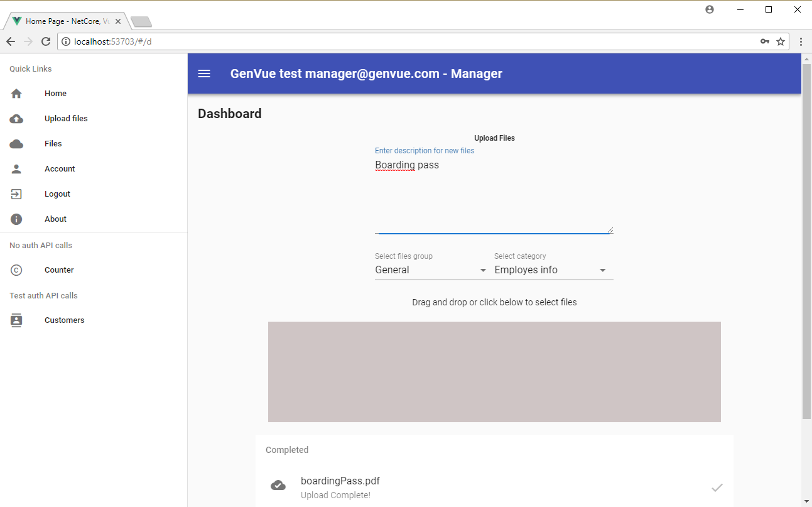
Task: Open the About sidebar link
Action: (55, 219)
